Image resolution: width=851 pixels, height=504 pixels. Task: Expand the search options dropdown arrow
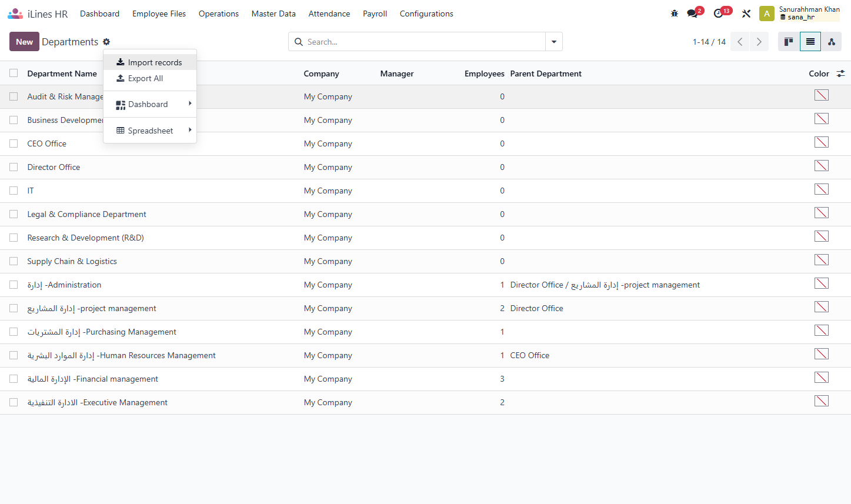(554, 42)
